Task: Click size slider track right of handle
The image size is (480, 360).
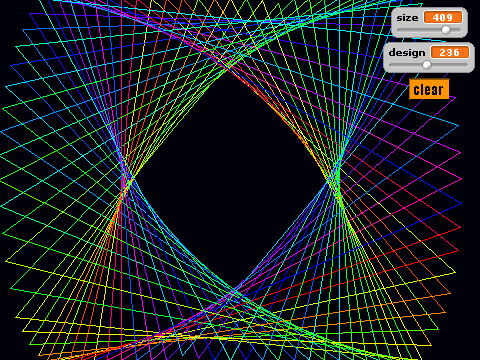Action: pyautogui.click(x=456, y=30)
